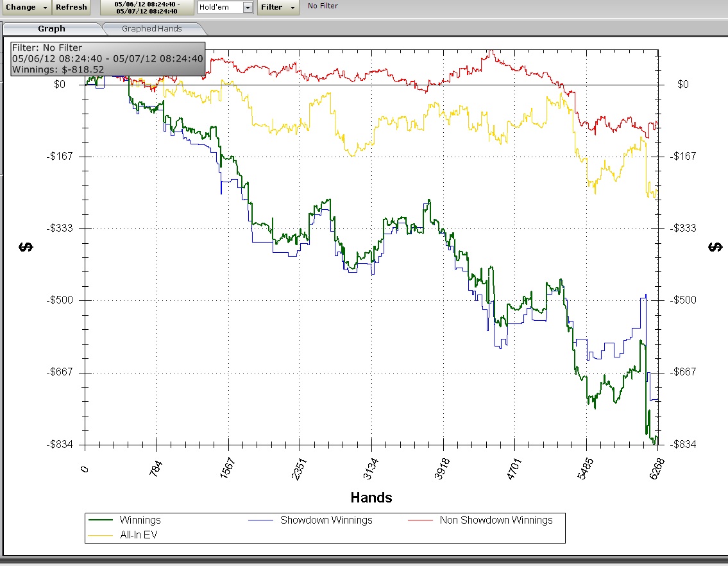Open the Change dropdown menu
The width and height of the screenshot is (728, 566).
[x=26, y=7]
